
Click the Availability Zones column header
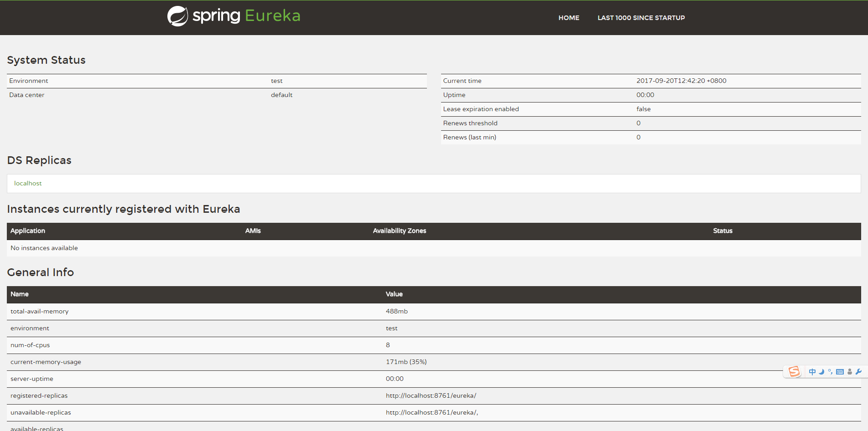(400, 231)
